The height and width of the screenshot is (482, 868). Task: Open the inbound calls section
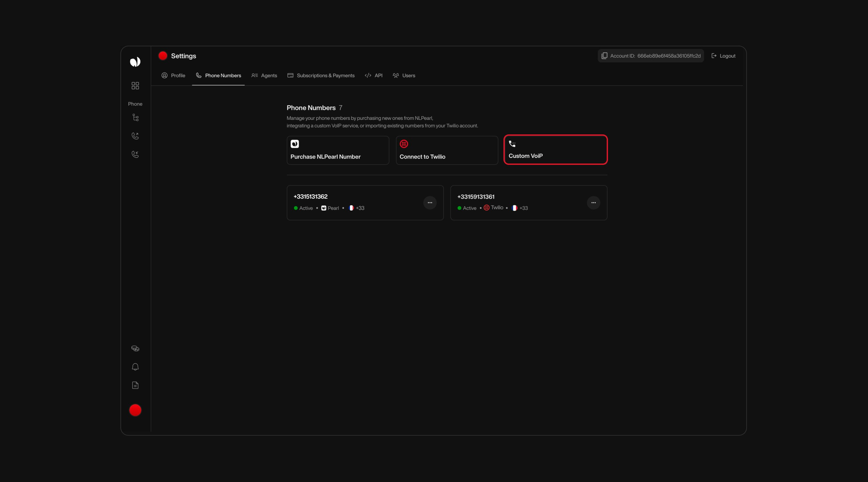[x=135, y=154]
